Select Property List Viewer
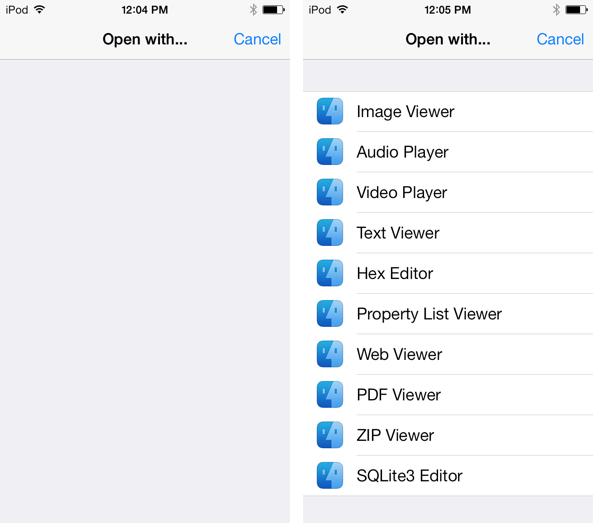 click(448, 314)
